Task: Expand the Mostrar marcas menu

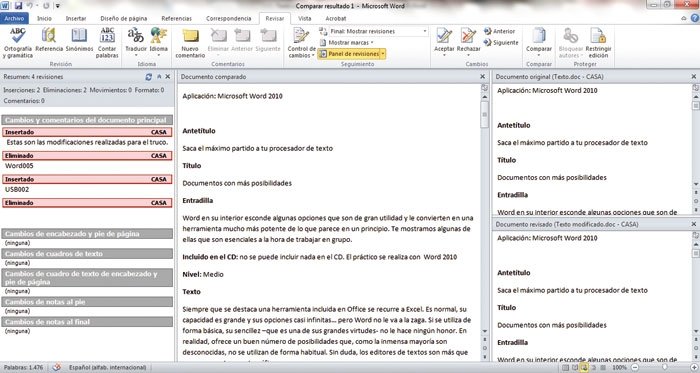Action: 347,42
